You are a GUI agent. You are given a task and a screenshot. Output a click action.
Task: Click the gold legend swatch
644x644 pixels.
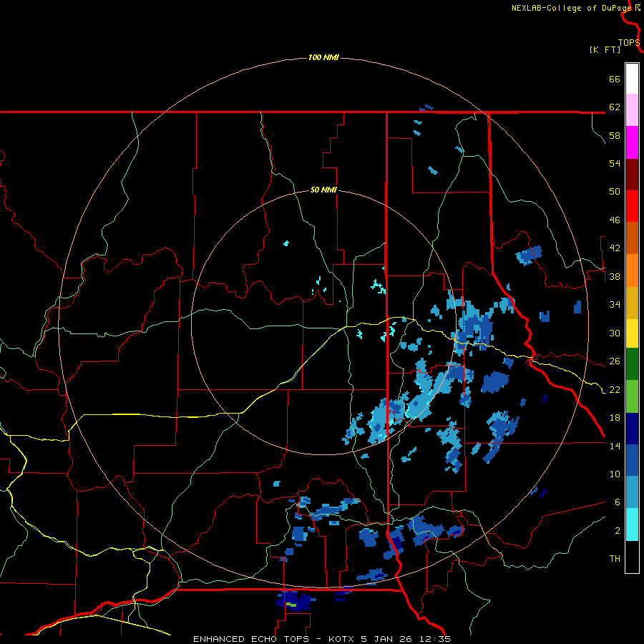pos(632,303)
